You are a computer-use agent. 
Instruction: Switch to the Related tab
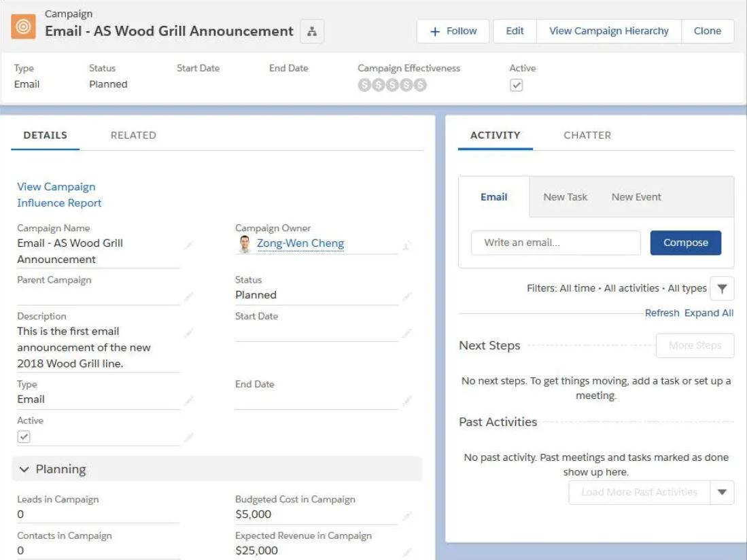[133, 135]
